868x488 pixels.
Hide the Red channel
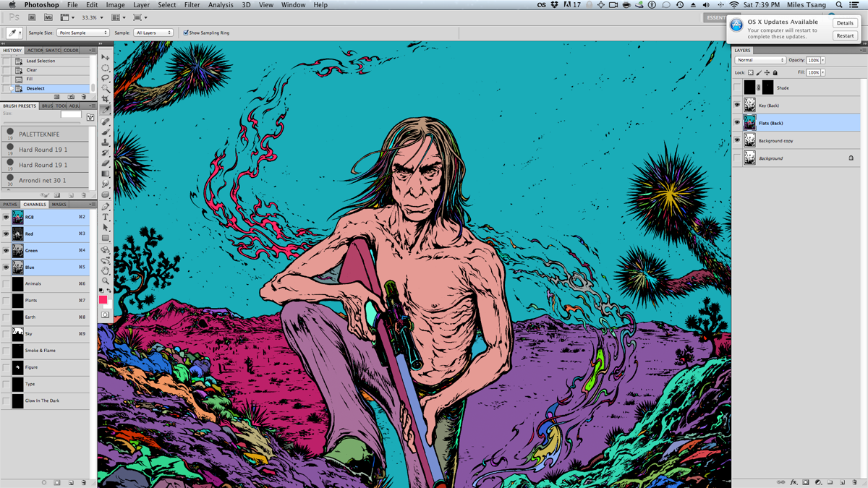pos(6,234)
